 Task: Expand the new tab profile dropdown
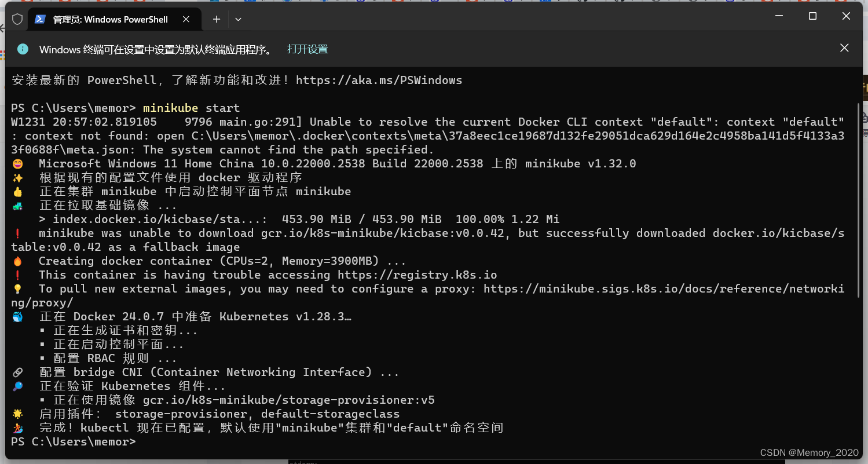click(238, 19)
